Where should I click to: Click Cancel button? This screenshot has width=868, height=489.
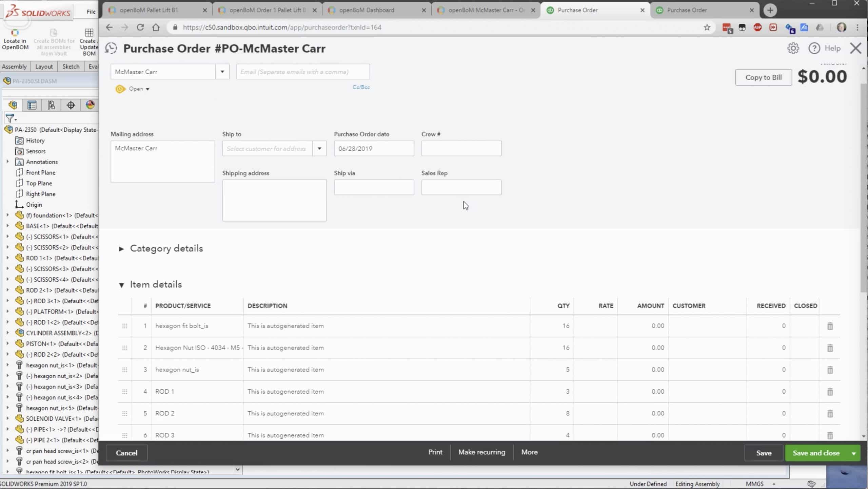[x=126, y=453]
